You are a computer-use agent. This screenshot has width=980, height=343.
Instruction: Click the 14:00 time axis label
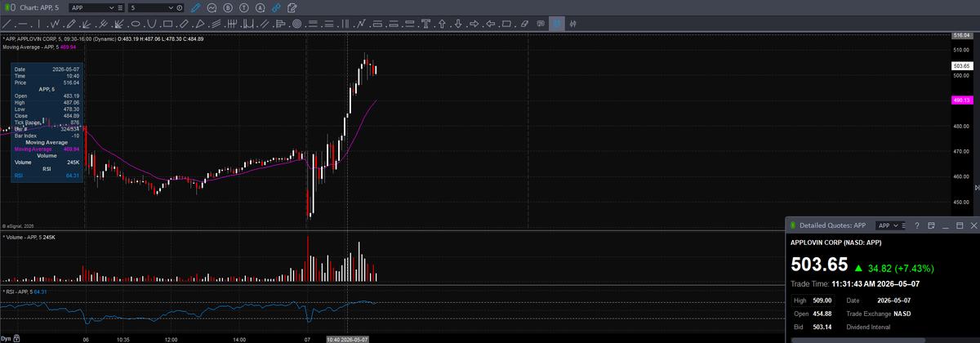tap(239, 338)
